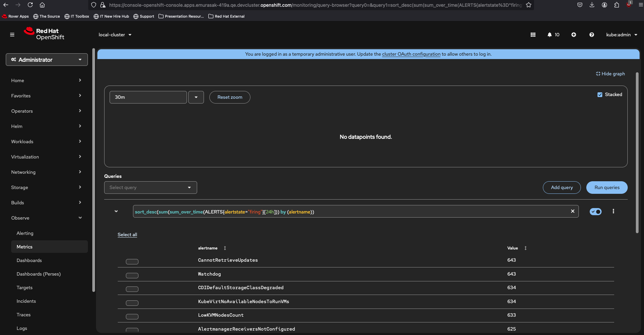Open Alerting in the Observe section
This screenshot has width=644, height=335.
[25, 233]
